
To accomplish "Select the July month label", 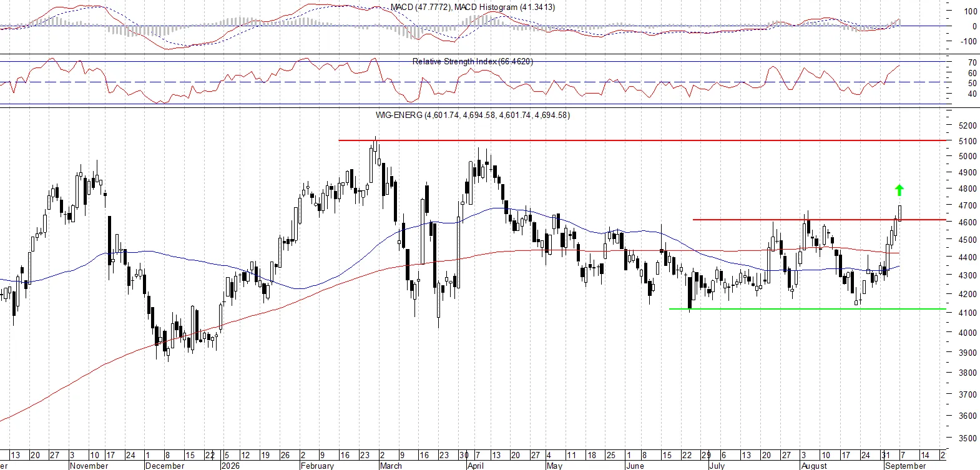I will 717,466.
